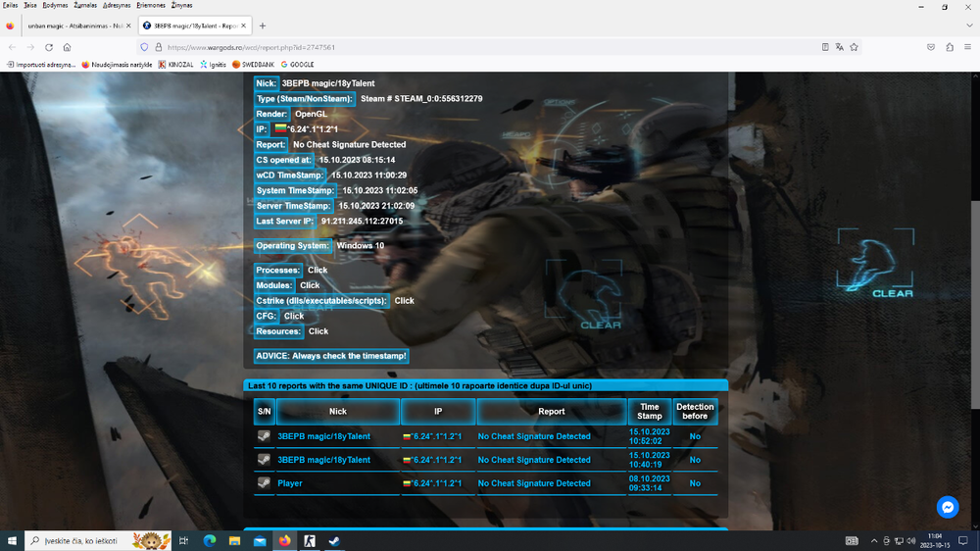
Task: Open the Mail app on the taskbar
Action: click(260, 541)
